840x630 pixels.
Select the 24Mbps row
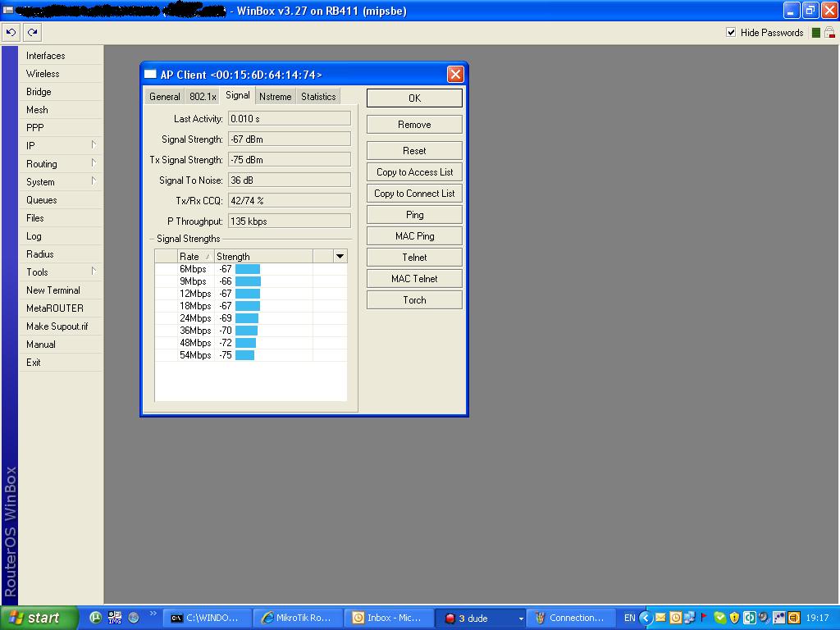point(251,318)
